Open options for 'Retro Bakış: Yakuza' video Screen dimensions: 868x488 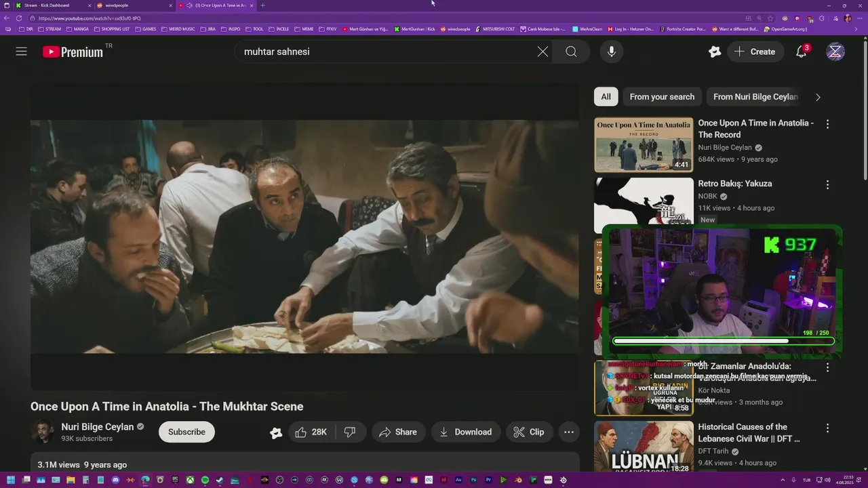click(x=827, y=184)
